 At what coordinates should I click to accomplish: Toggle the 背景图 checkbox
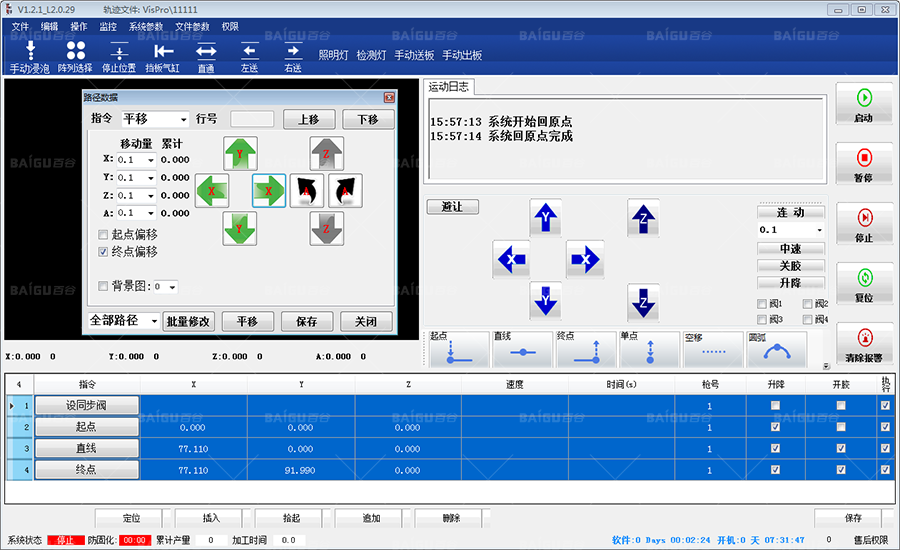click(x=103, y=286)
